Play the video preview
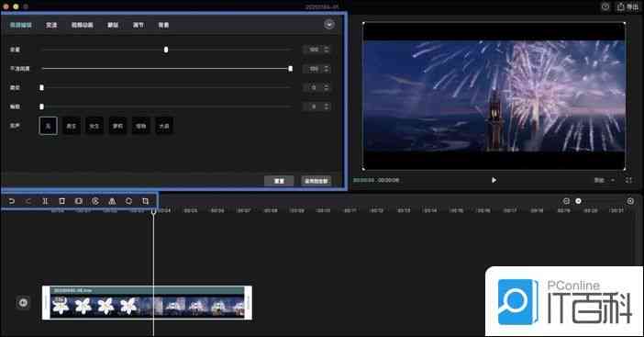Viewport: 644px width, 337px height. (x=494, y=180)
